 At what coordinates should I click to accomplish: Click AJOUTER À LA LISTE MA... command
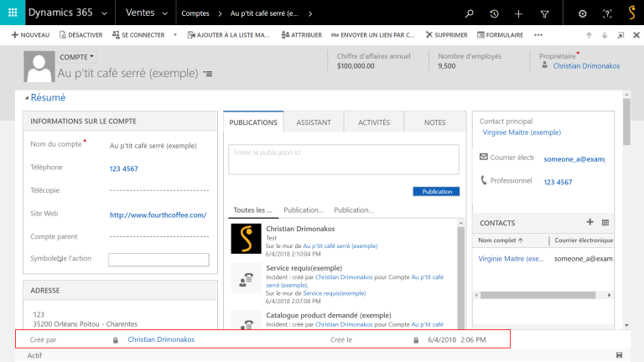[x=228, y=35]
